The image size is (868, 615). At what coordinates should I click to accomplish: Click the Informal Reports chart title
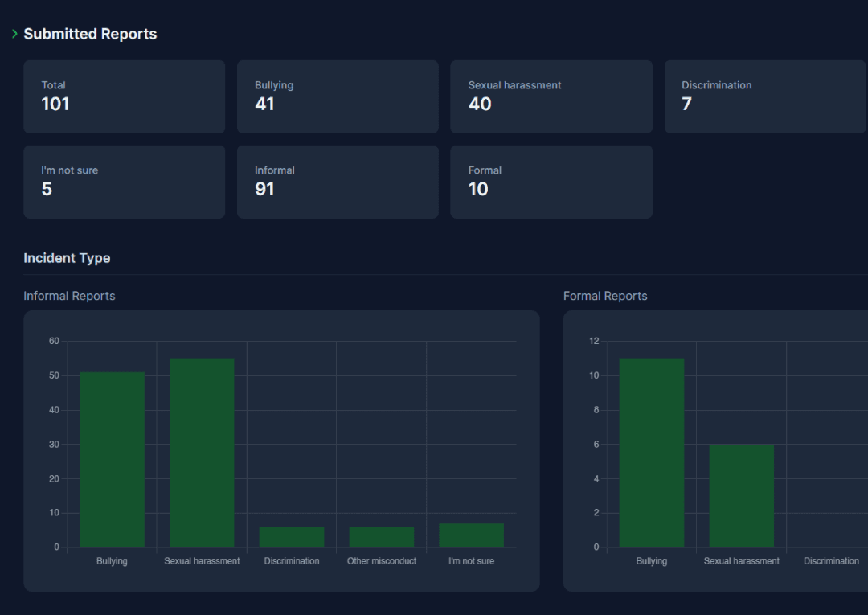(69, 296)
